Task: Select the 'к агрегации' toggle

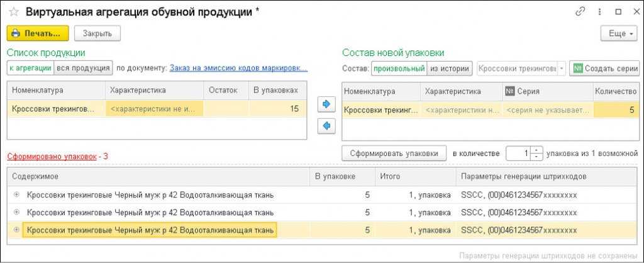Action: tap(29, 68)
